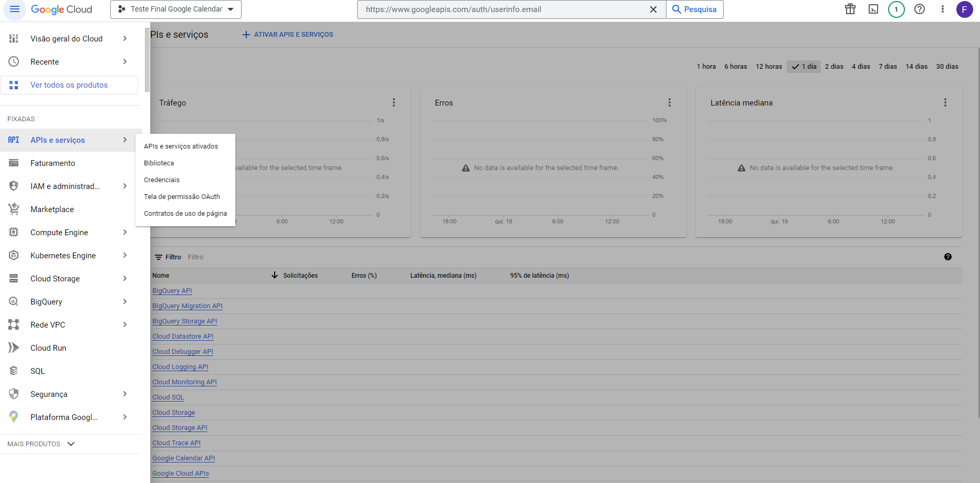Click the Pesquisa search button

(694, 9)
